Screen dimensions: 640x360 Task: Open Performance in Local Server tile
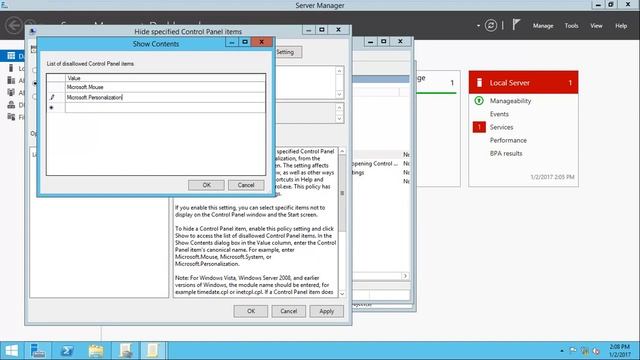coord(508,140)
